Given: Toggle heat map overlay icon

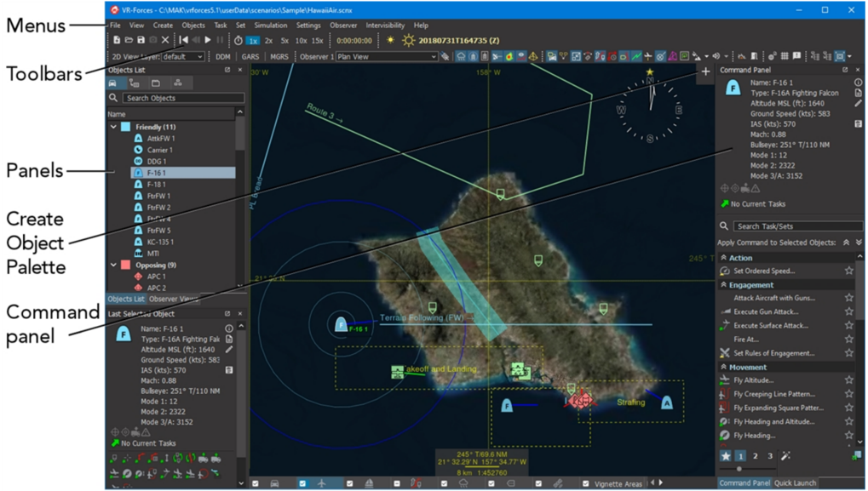Looking at the screenshot, I should click(509, 56).
